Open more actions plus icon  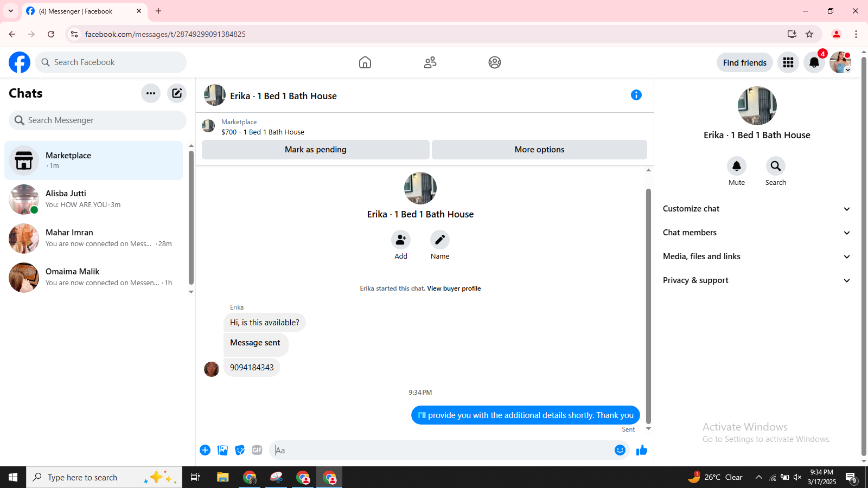click(x=205, y=450)
